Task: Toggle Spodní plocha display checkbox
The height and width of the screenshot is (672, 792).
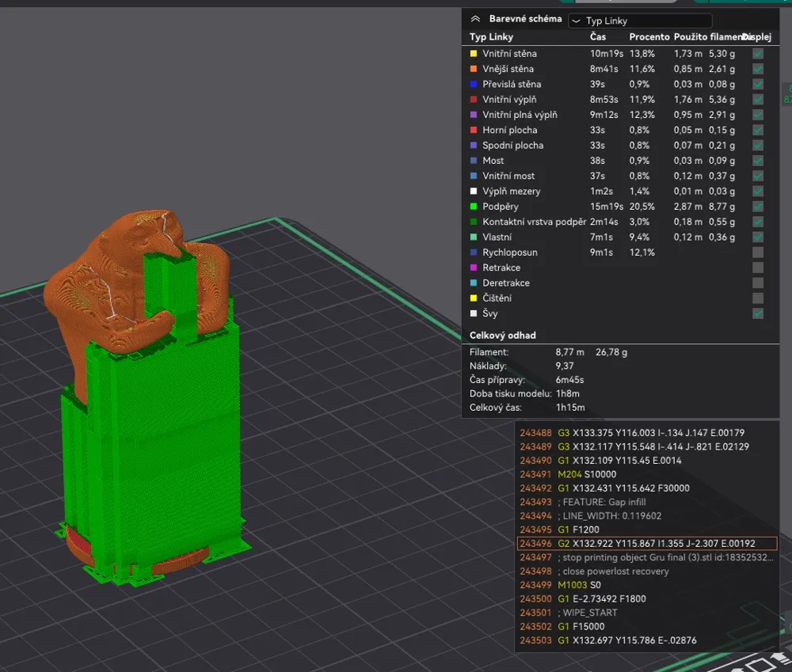Action: [x=758, y=146]
